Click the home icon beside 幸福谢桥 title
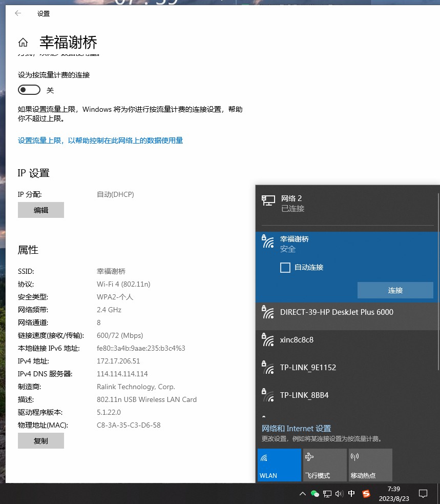The height and width of the screenshot is (504, 440). pyautogui.click(x=23, y=43)
